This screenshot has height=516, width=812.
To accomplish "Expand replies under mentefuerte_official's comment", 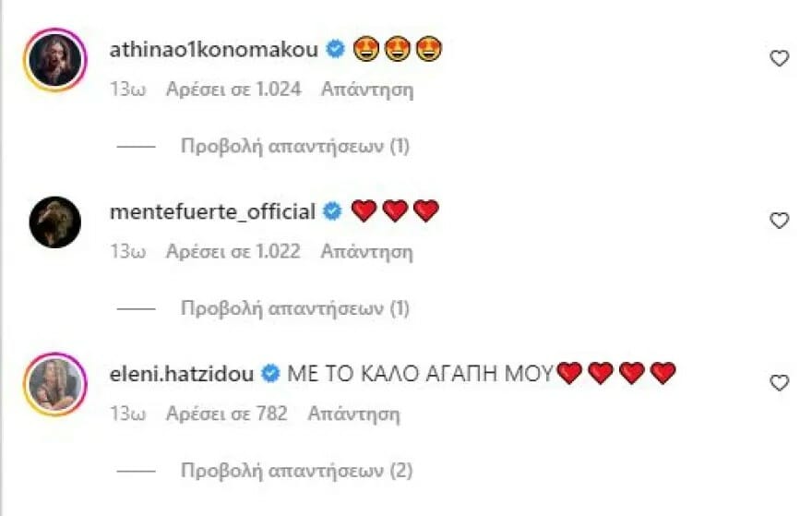I will (295, 308).
